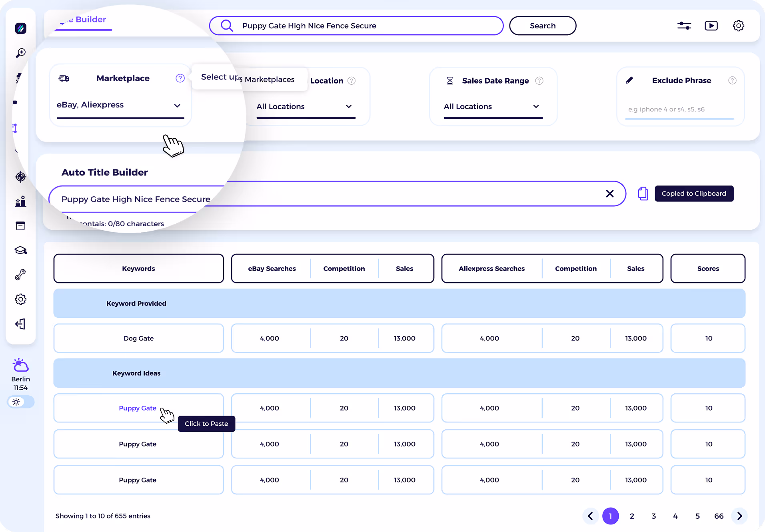Open the wrench tools icon in the sidebar
Screen dimensions: 765x532
[21, 275]
